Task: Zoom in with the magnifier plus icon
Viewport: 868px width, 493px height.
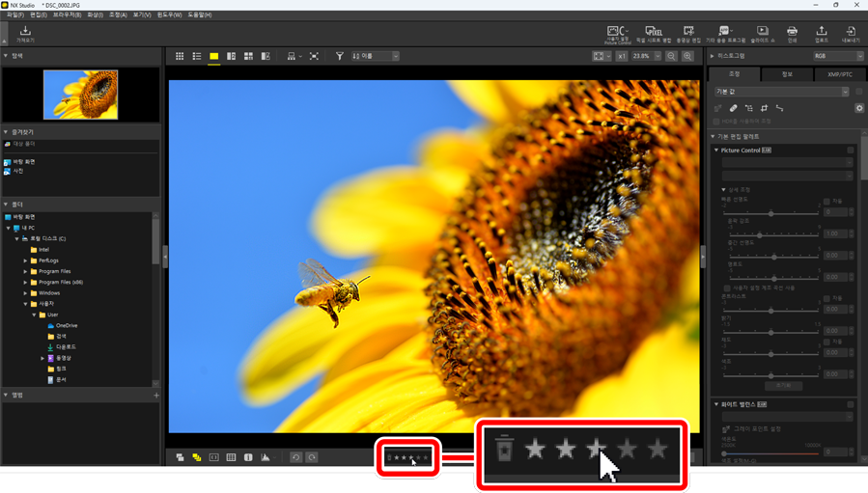Action: click(687, 57)
